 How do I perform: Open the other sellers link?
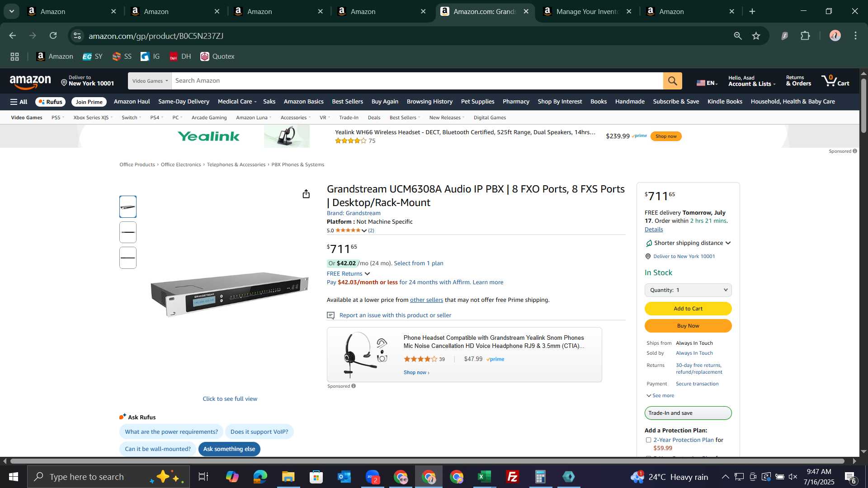[426, 300]
